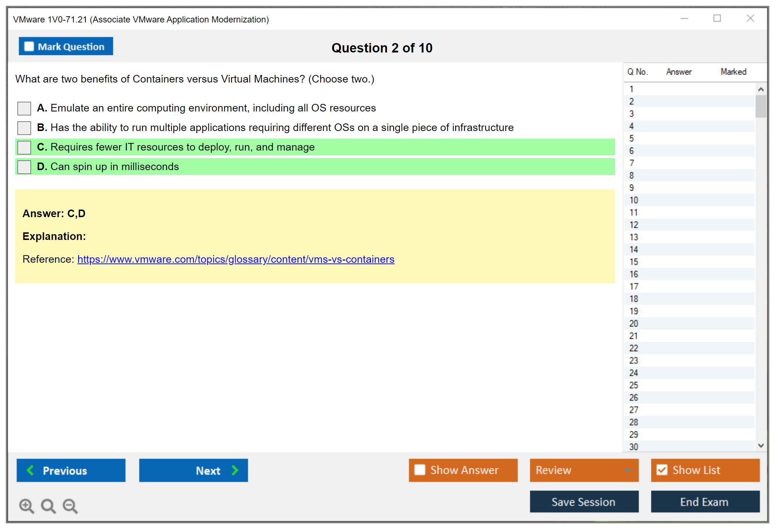The width and height of the screenshot is (778, 532).
Task: Select question 25 in the list
Action: pyautogui.click(x=634, y=385)
